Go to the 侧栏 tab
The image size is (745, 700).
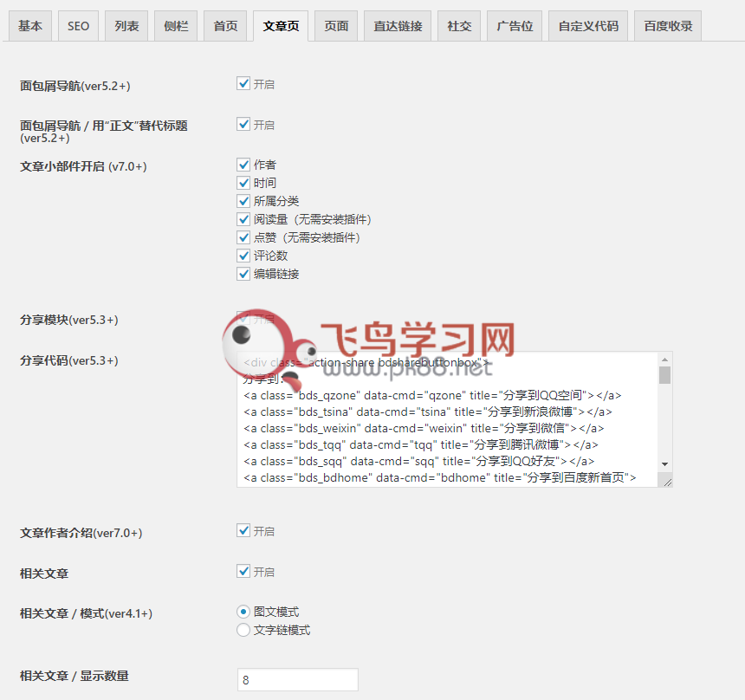click(x=176, y=26)
